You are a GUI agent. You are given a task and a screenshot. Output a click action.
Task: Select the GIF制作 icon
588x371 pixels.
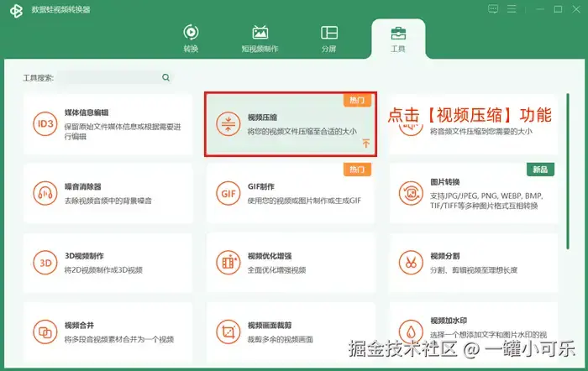point(228,193)
